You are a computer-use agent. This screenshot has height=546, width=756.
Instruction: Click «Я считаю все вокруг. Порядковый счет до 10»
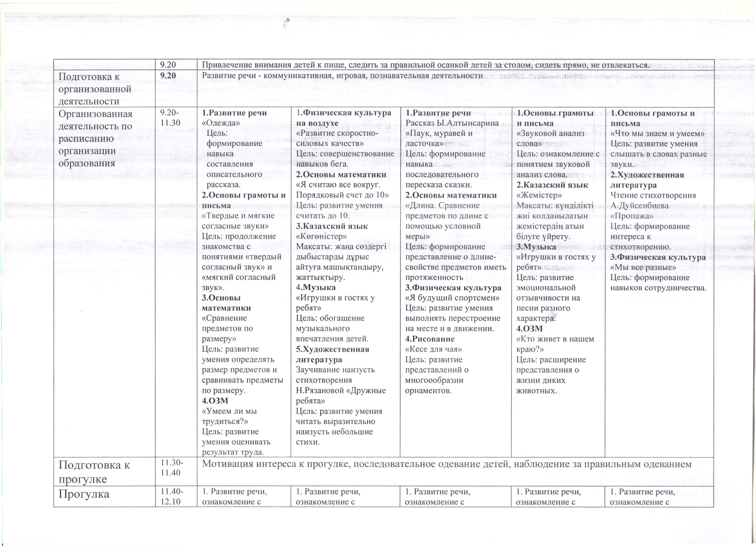342,189
